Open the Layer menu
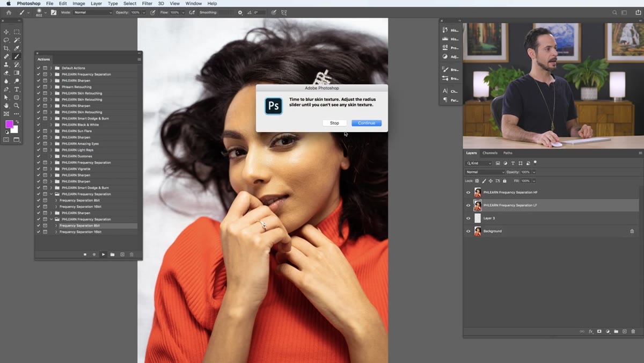This screenshot has height=363, width=644. point(97,4)
